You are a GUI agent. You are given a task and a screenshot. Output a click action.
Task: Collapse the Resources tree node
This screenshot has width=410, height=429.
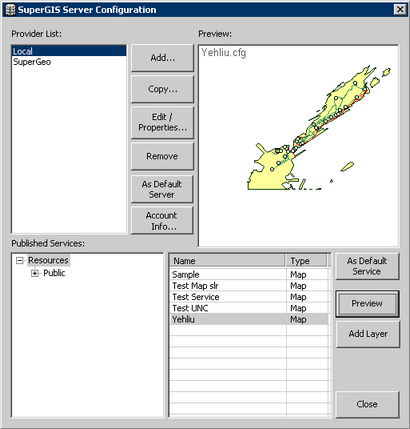click(20, 260)
